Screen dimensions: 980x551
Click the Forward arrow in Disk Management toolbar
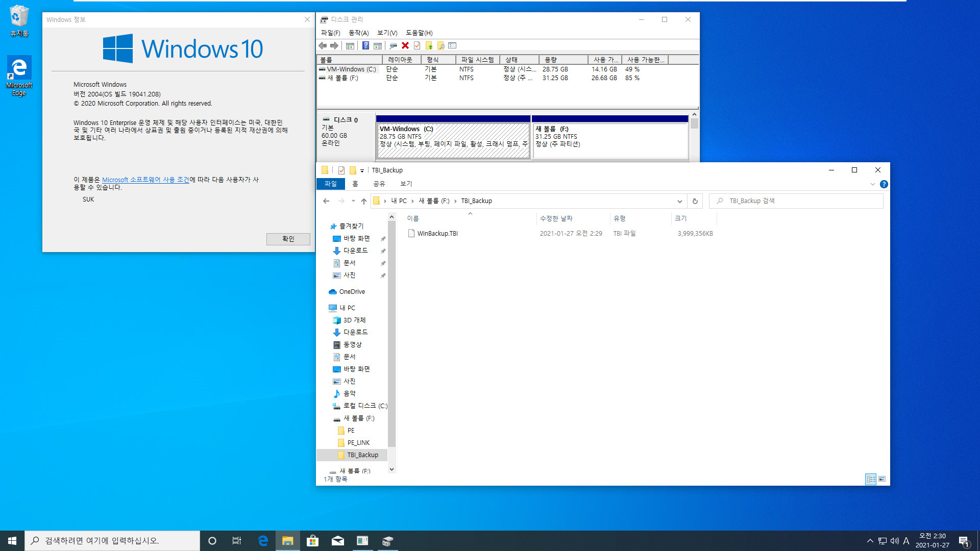[x=334, y=46]
